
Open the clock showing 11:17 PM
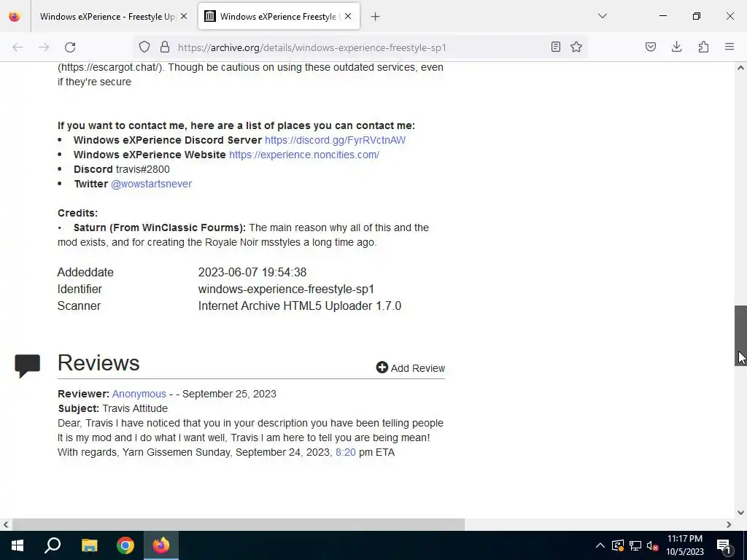pyautogui.click(x=684, y=545)
